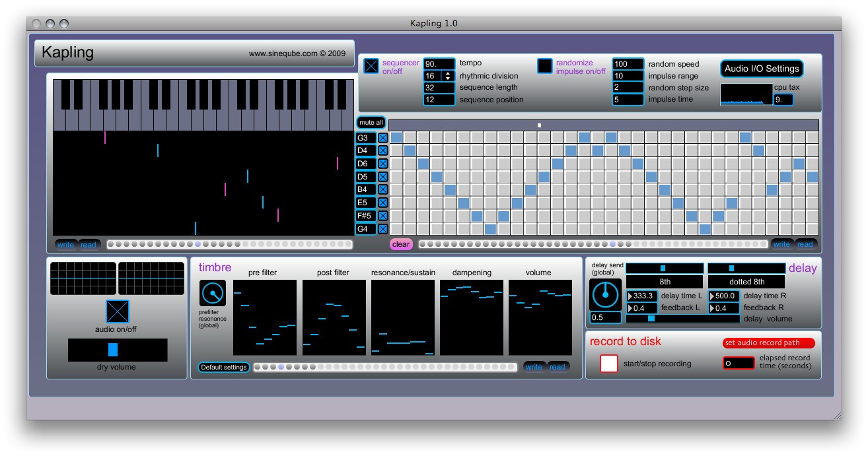Toggle the sequencer on/off checkbox
The width and height of the screenshot is (868, 456).
tap(372, 65)
